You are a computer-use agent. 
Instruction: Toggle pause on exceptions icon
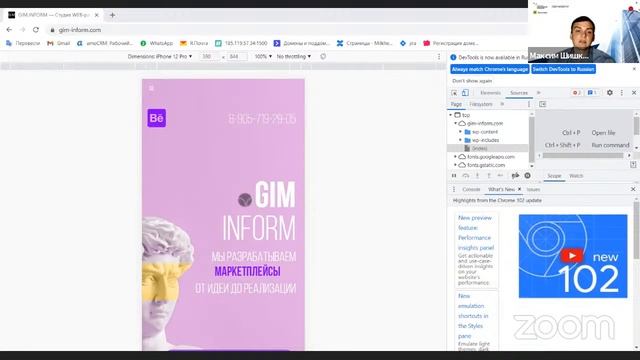[x=527, y=176]
